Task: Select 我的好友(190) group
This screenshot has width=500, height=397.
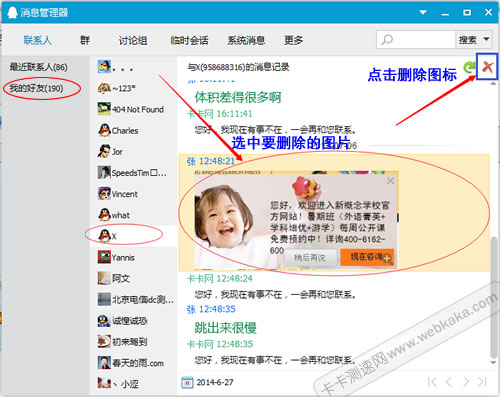Action: (x=36, y=88)
